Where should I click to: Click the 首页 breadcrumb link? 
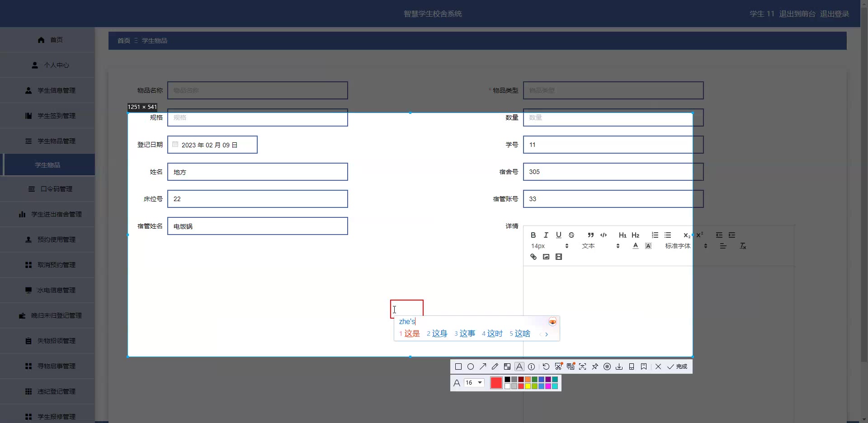[x=124, y=41]
